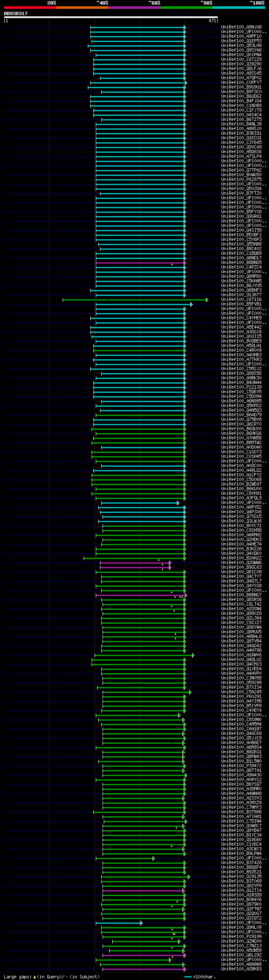This screenshot has height=980, width=269.
Task: Select the label UniRef100_B2AA22
Action: (x=241, y=558)
